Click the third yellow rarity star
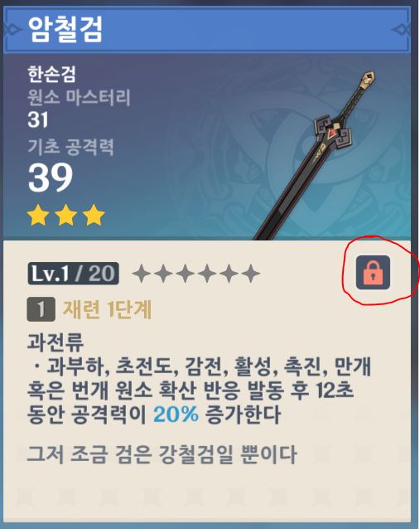This screenshot has height=529, width=420. pos(94,215)
